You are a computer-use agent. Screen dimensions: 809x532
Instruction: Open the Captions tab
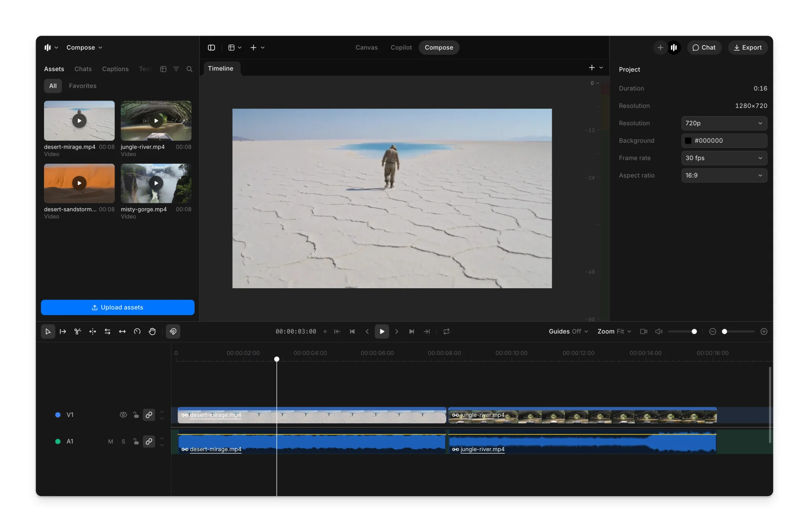(115, 69)
